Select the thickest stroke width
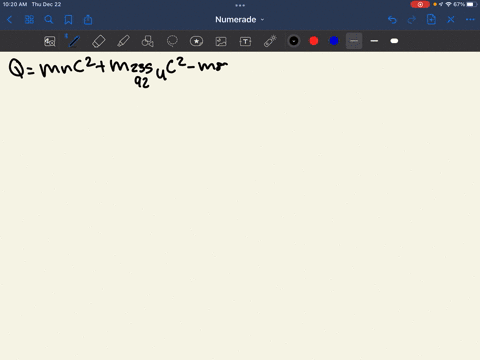 [x=394, y=41]
